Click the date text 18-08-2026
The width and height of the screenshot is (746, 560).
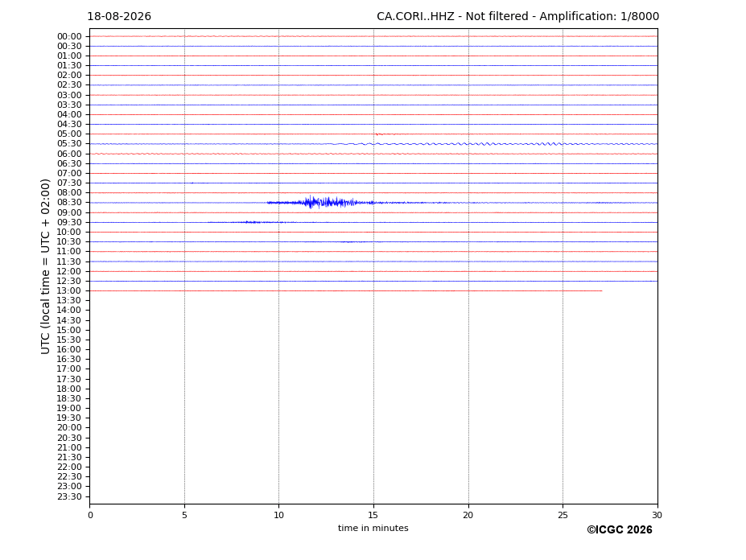(x=119, y=17)
